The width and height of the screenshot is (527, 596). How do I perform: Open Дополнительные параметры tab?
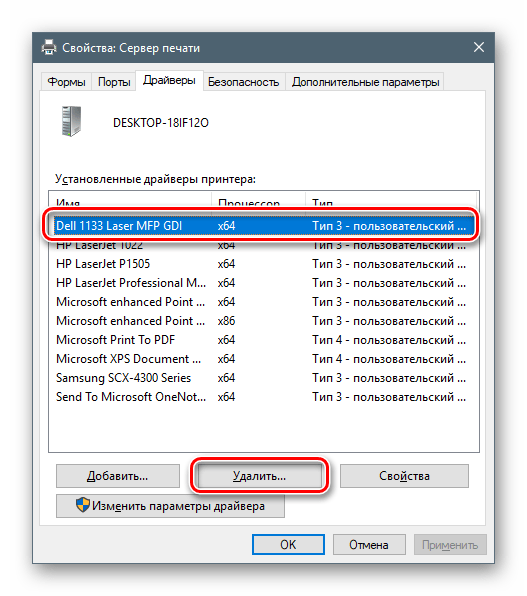click(365, 82)
